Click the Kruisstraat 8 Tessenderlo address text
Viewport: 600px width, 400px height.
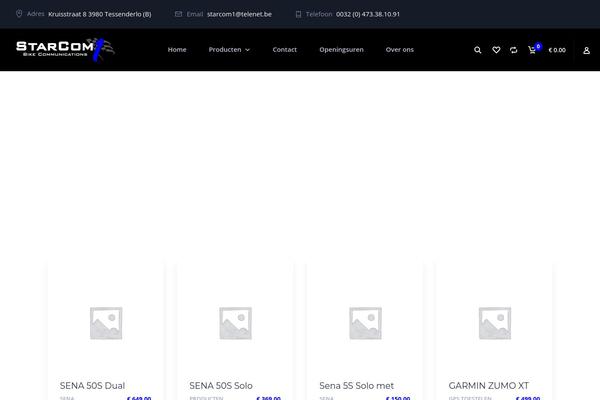(99, 14)
